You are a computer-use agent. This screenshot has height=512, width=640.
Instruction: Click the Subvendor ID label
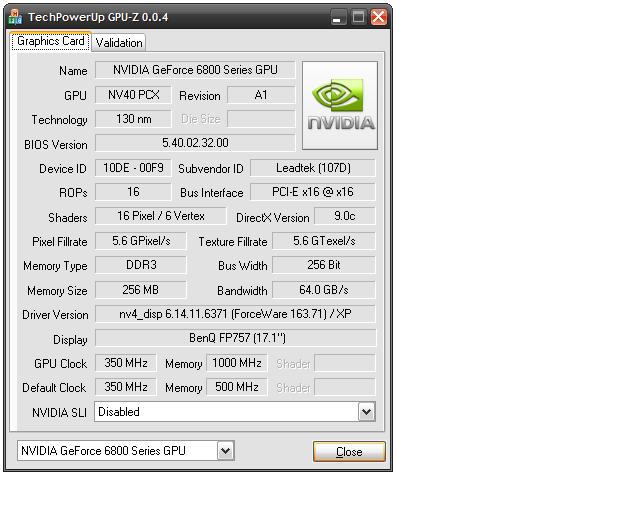[211, 169]
